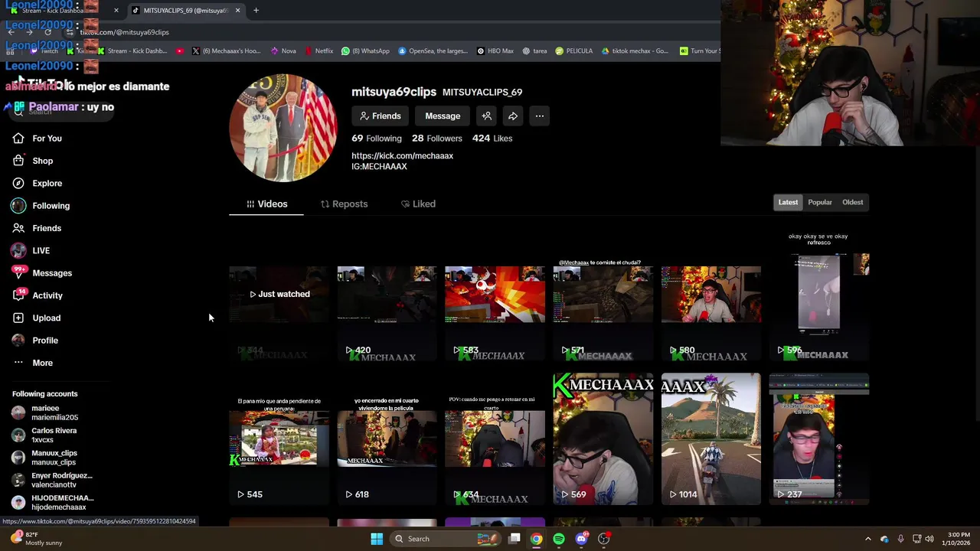View the 28 Followers list
The height and width of the screenshot is (551, 980).
(x=437, y=139)
